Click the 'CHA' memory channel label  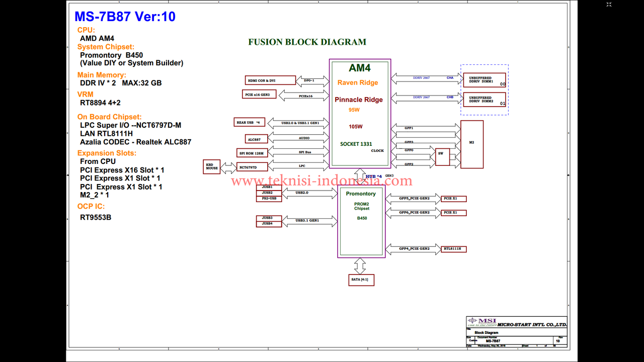point(450,78)
